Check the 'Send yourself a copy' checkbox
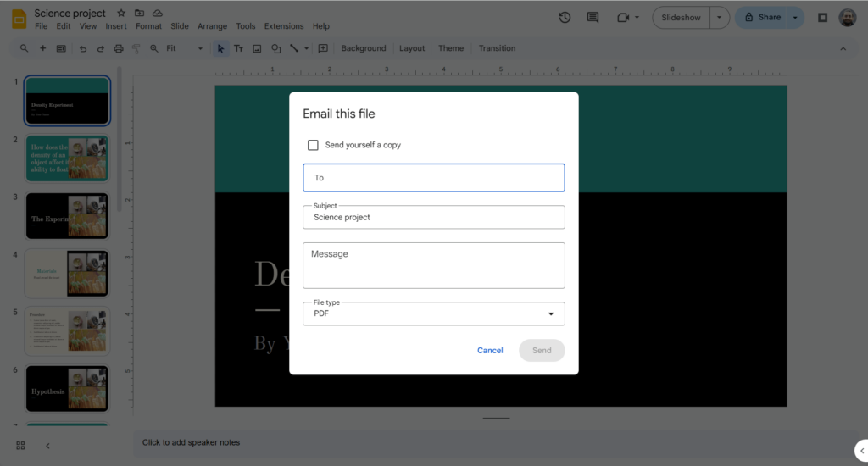Viewport: 868px width, 466px height. pos(313,145)
